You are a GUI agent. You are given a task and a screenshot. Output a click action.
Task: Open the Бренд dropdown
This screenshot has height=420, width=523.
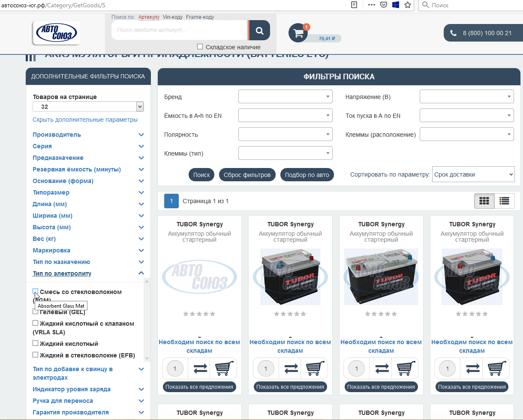click(x=285, y=97)
